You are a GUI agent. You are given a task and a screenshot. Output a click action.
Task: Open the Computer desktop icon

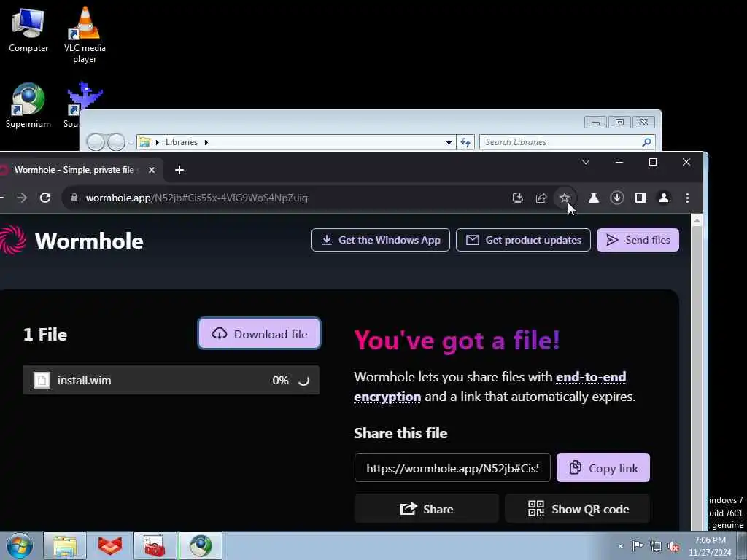pos(28,31)
